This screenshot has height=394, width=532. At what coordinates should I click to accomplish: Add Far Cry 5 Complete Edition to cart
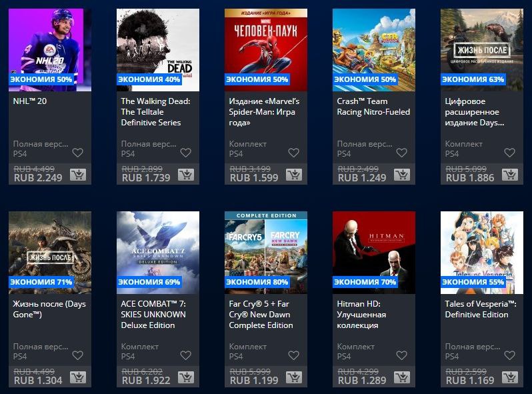[x=294, y=377]
